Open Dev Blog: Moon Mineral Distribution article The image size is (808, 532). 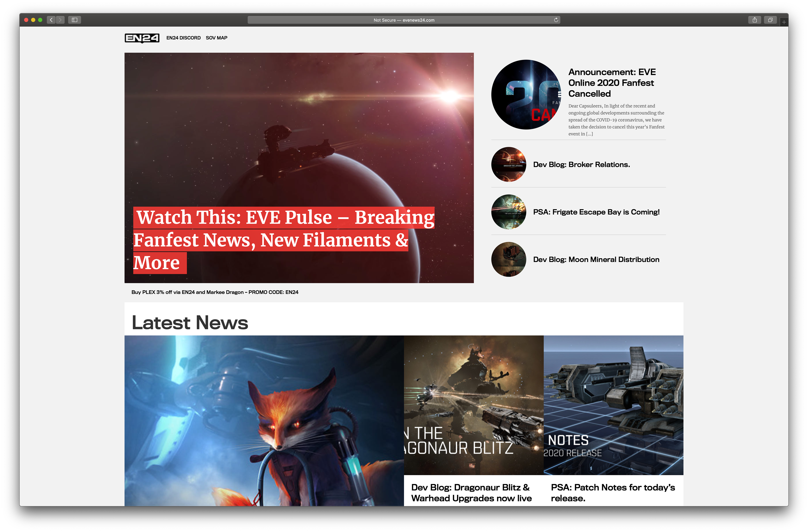click(596, 259)
